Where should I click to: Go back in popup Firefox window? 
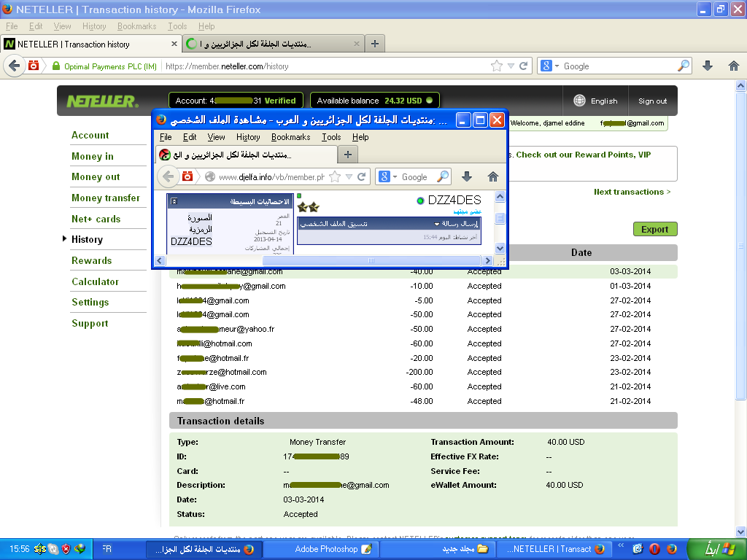tap(168, 176)
